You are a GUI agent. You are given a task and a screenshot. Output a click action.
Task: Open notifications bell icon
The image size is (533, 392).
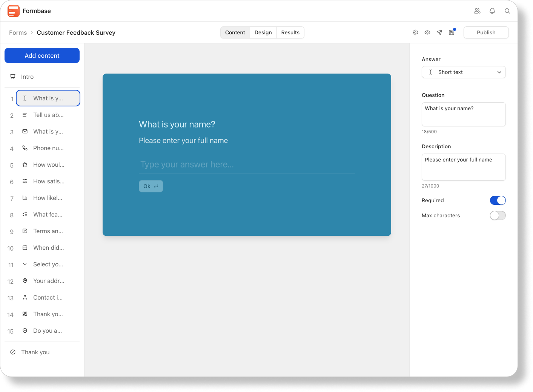pos(492,11)
